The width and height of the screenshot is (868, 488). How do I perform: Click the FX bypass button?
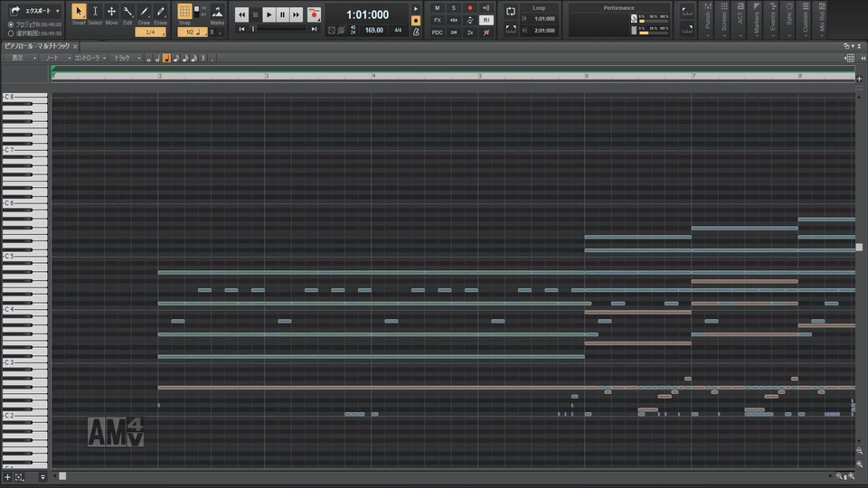click(438, 20)
